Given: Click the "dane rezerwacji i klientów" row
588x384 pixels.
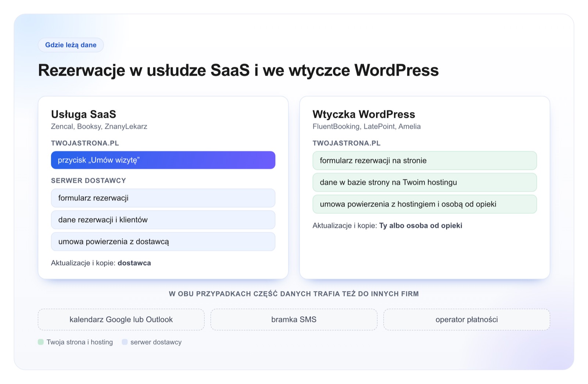Looking at the screenshot, I should [x=163, y=220].
